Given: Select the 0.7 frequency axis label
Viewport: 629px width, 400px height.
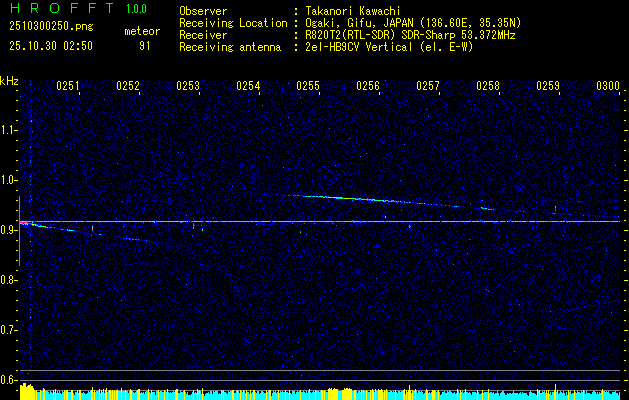Looking at the screenshot, I should pos(9,329).
